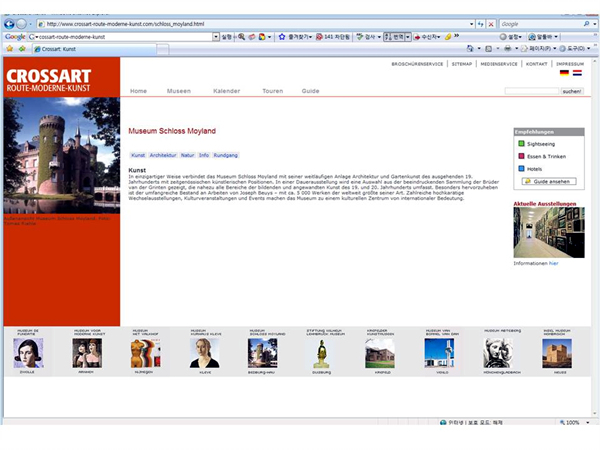Open the Google toolbar bookmarks star menu

(295, 37)
